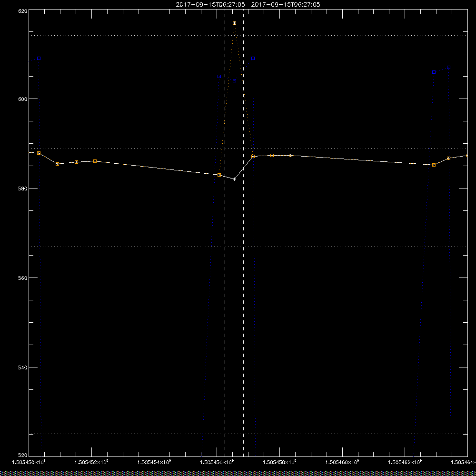The width and height of the screenshot is (476, 476).
Task: Click the 1.505460×10⁹ x-axis label
Action: coord(342,462)
